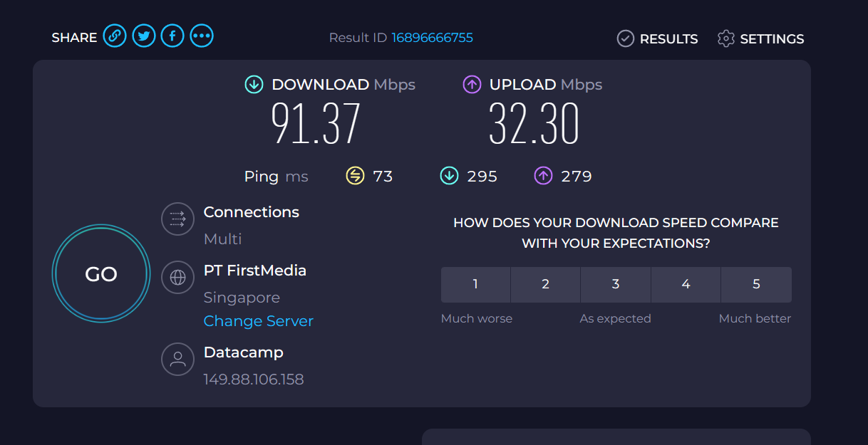Open Result ID 16896666755 link
Viewport: 868px width, 445px height.
click(x=432, y=38)
